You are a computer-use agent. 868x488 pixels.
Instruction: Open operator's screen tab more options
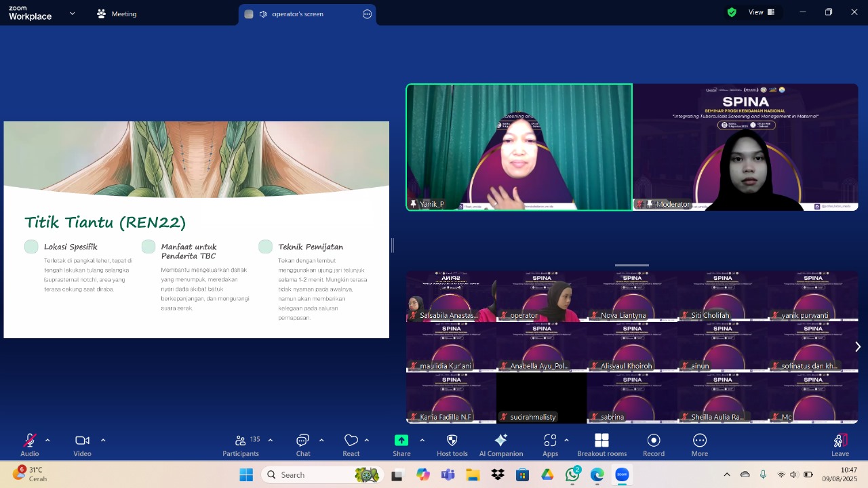[x=368, y=14]
